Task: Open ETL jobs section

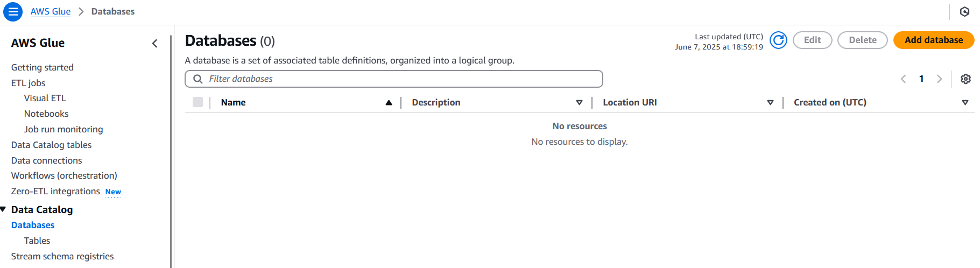Action: 29,83
